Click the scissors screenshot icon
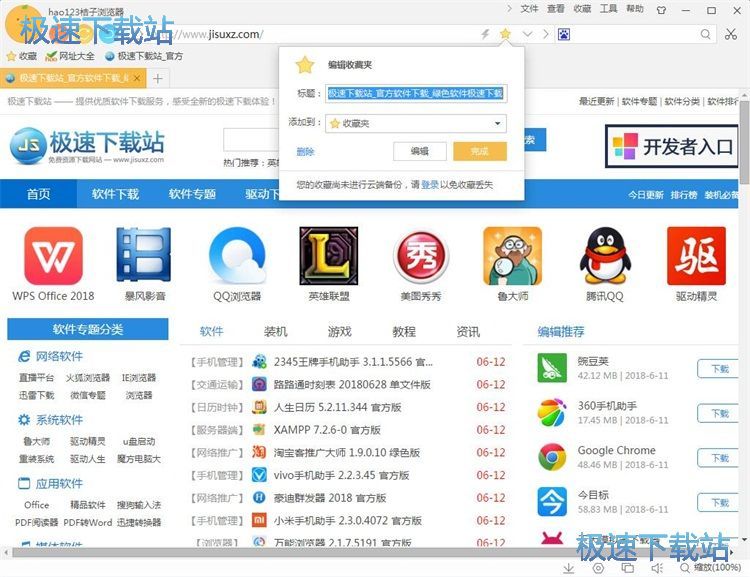Image resolution: width=750 pixels, height=577 pixels. (730, 34)
